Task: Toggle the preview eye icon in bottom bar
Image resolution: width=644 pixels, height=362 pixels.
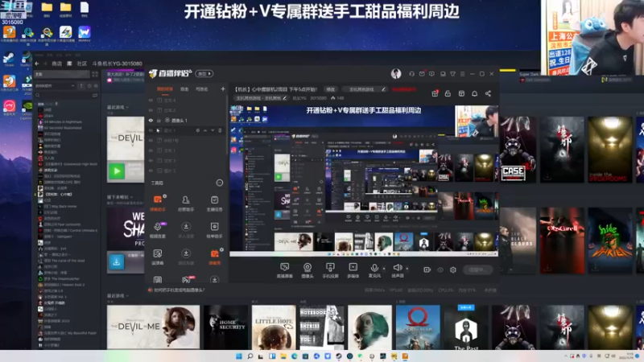Action: [x=440, y=269]
